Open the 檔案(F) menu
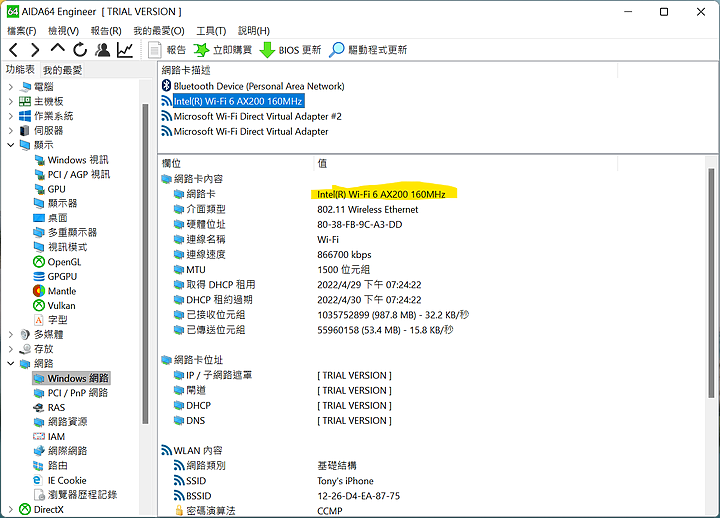The height and width of the screenshot is (518, 720). (x=22, y=31)
